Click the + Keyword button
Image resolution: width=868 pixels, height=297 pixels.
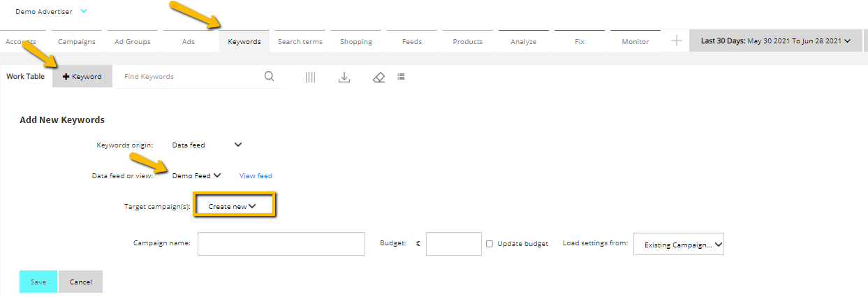(82, 76)
